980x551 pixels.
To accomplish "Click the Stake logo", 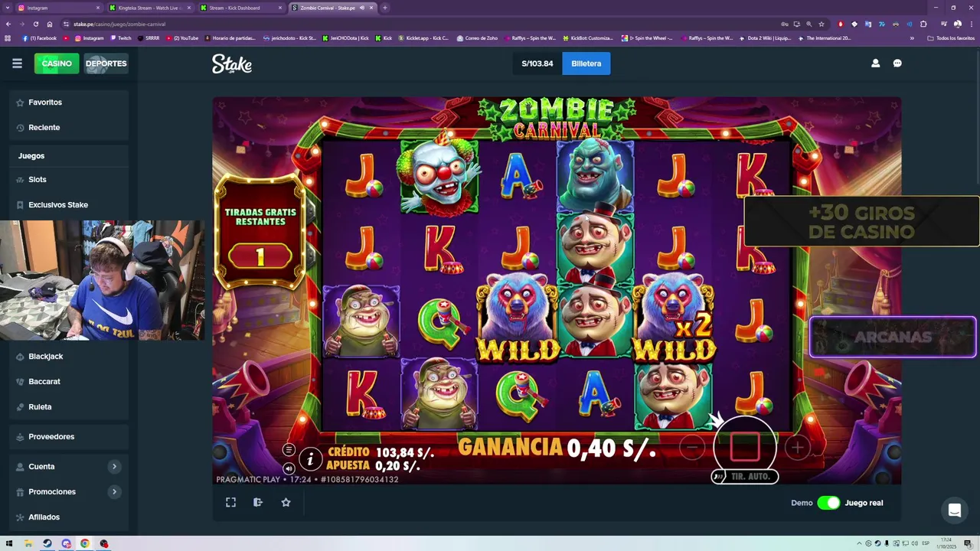I will tap(232, 64).
